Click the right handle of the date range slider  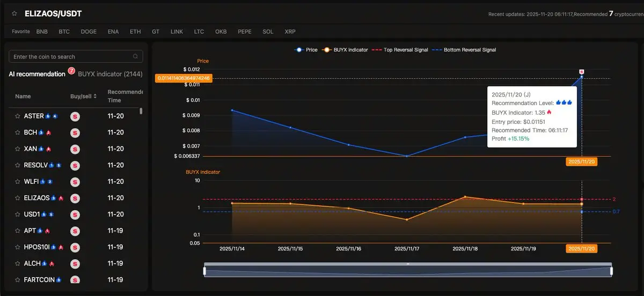(611, 271)
